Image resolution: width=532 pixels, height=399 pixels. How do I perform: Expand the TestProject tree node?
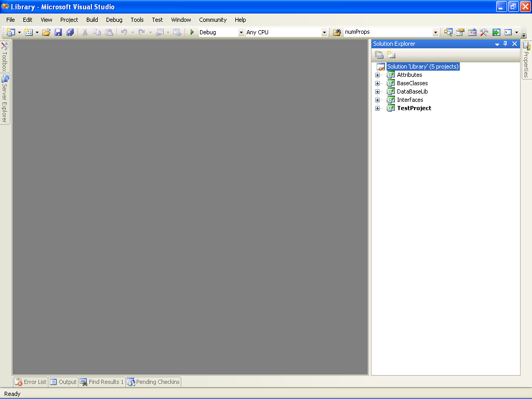click(x=377, y=108)
